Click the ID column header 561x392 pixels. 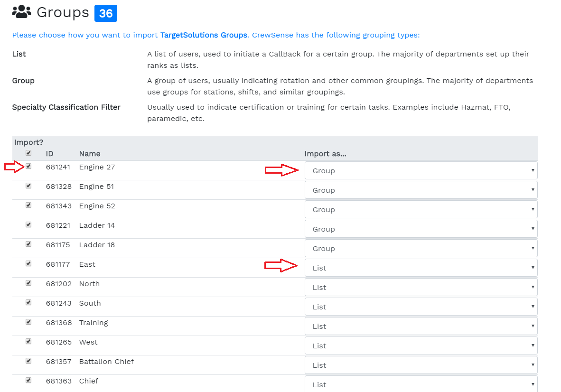click(x=49, y=154)
